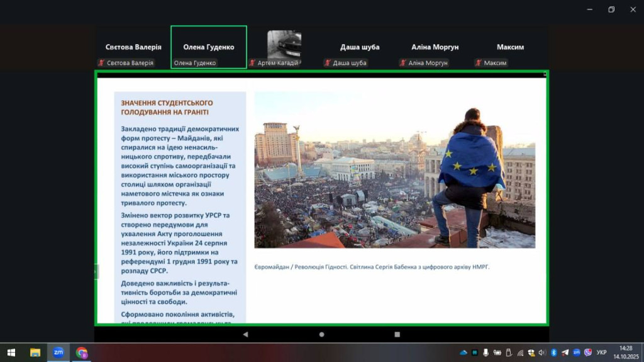Open Google Chrome from the taskbar
Viewport: 644px width, 362px height.
pos(82,353)
